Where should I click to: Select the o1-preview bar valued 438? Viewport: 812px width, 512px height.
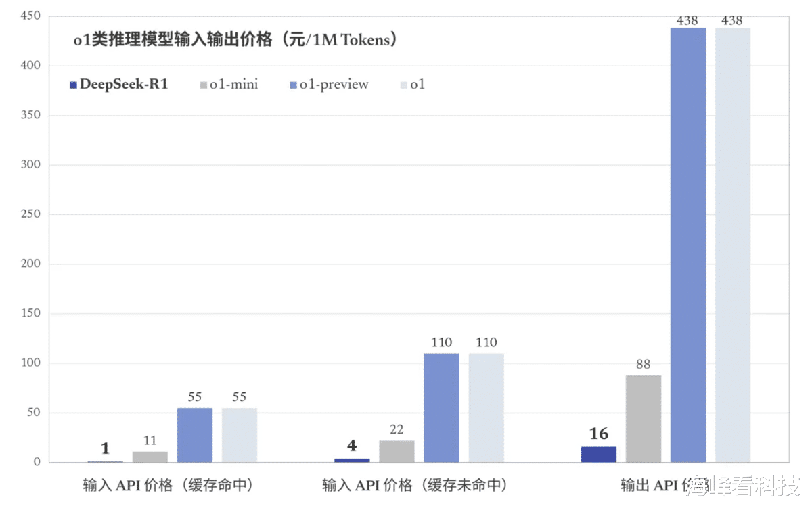tap(688, 246)
